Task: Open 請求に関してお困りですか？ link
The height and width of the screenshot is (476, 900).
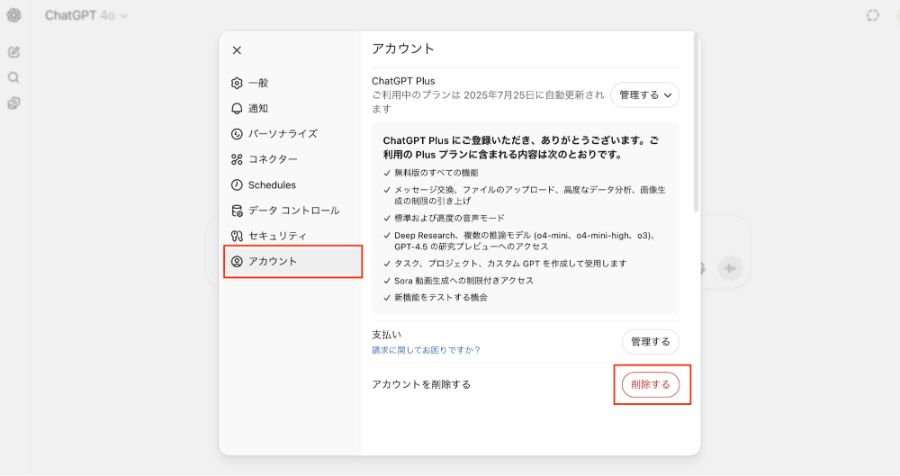Action: click(426, 350)
